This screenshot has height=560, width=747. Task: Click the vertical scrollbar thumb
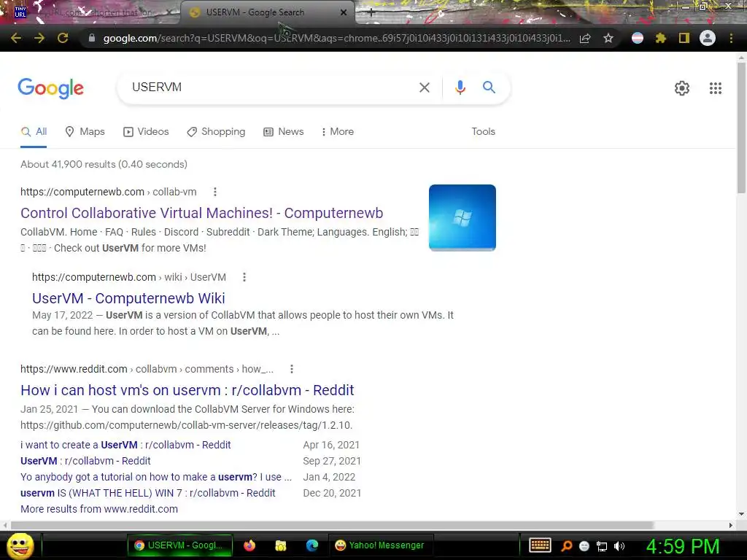coord(741,126)
